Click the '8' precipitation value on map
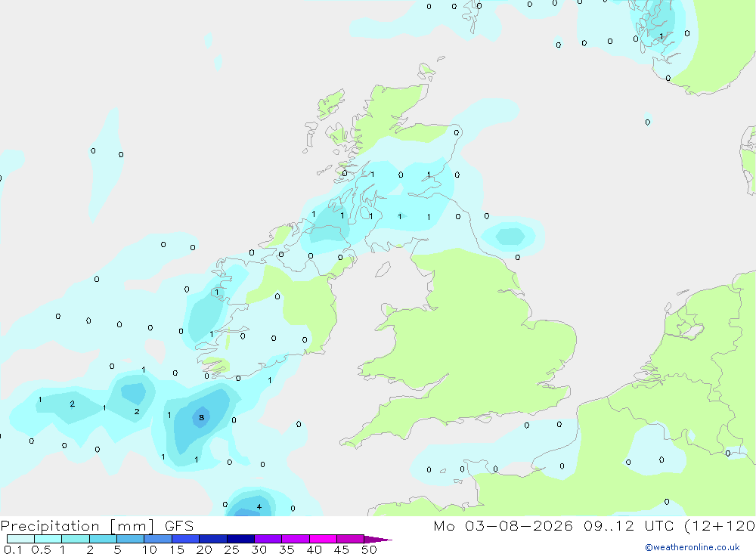Screen dimensions: 756x554 click(x=202, y=417)
